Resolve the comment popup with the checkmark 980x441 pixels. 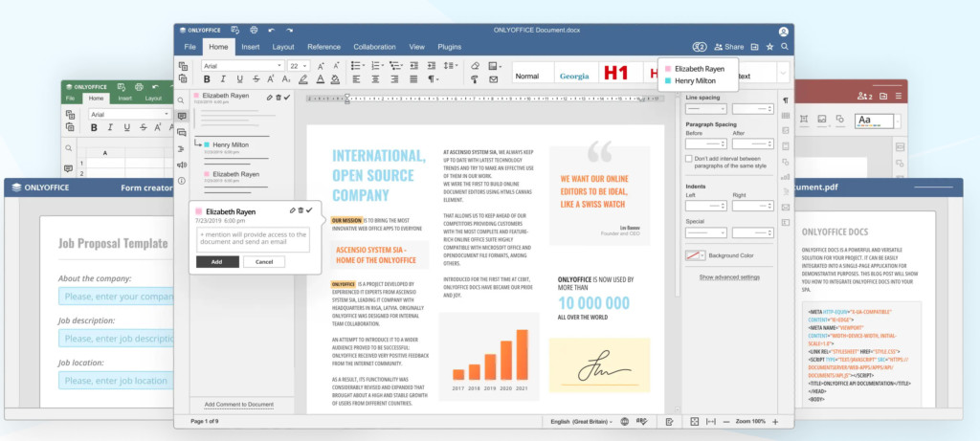click(x=309, y=209)
